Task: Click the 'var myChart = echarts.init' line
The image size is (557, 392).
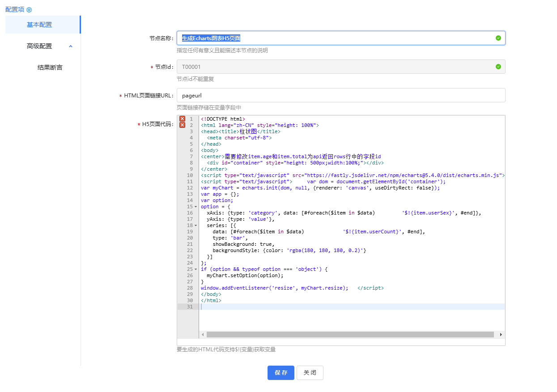Action: 320,188
